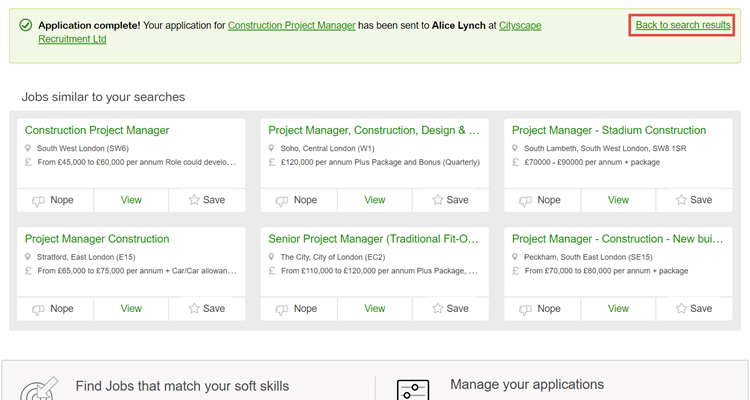Open Project Manager - Stadium Construction title
This screenshot has width=750, height=400.
click(609, 130)
